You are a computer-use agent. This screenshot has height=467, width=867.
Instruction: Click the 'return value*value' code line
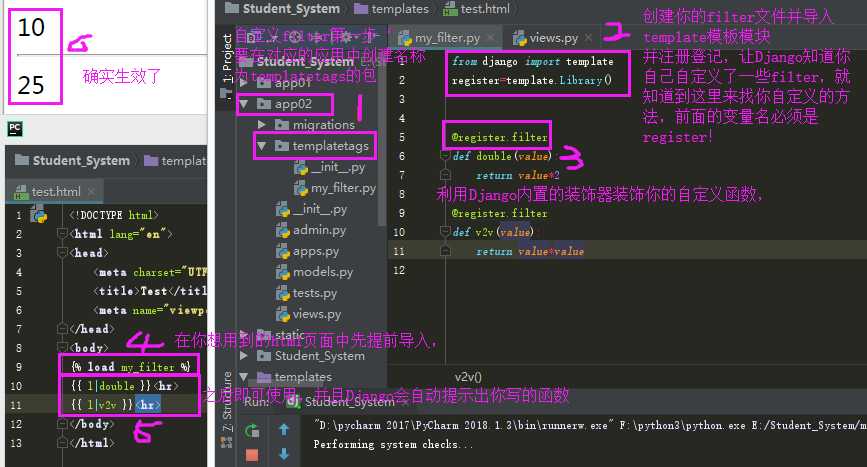(530, 251)
